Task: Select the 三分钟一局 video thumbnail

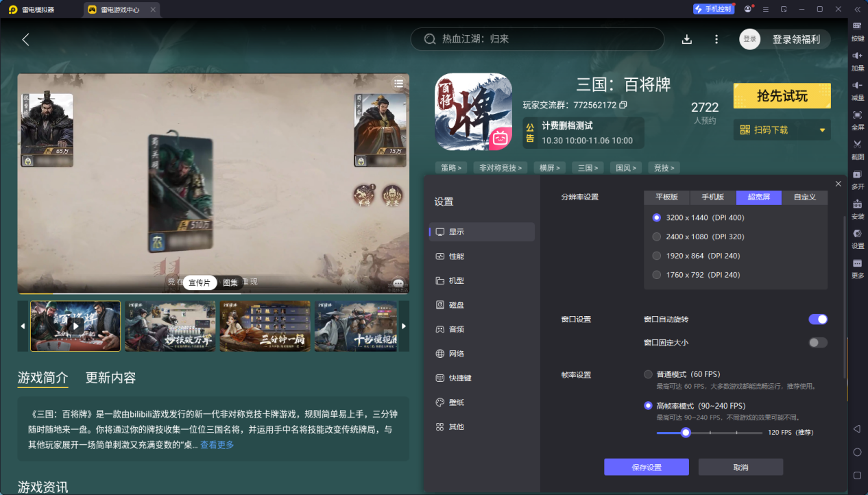Action: coord(265,325)
